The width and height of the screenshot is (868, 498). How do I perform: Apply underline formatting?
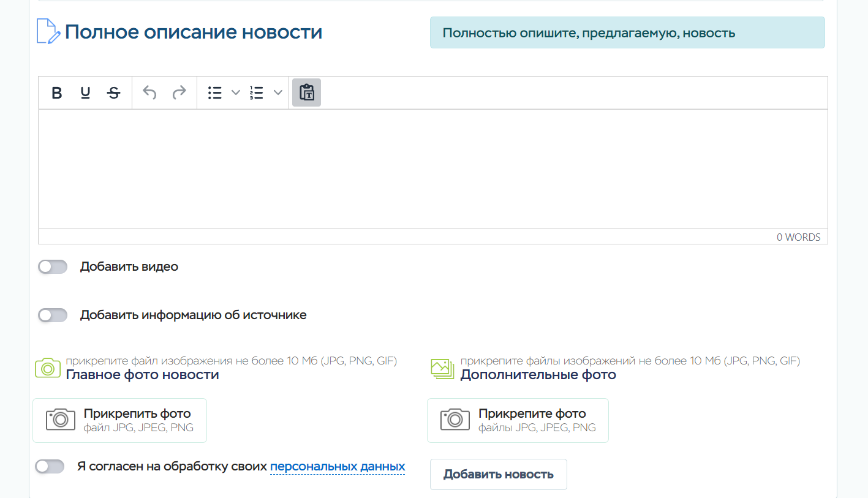[85, 93]
